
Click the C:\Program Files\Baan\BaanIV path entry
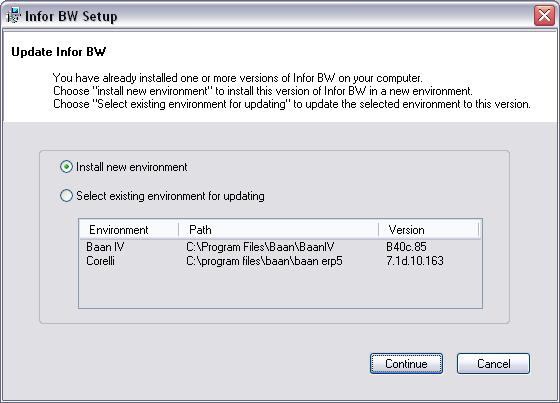(260, 247)
